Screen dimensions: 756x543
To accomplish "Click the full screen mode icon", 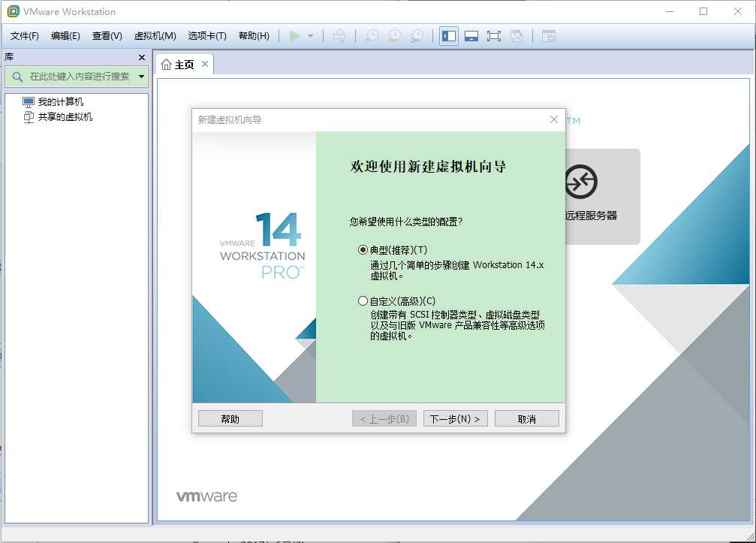I will point(494,36).
